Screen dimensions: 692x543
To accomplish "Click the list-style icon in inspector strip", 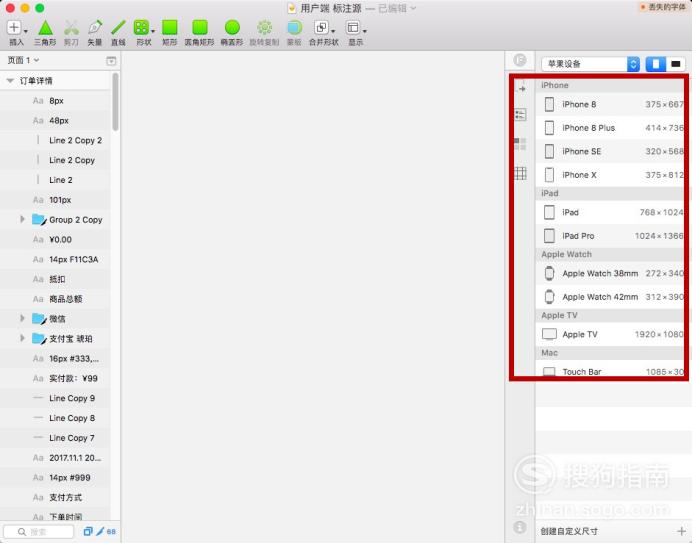I will [x=521, y=115].
